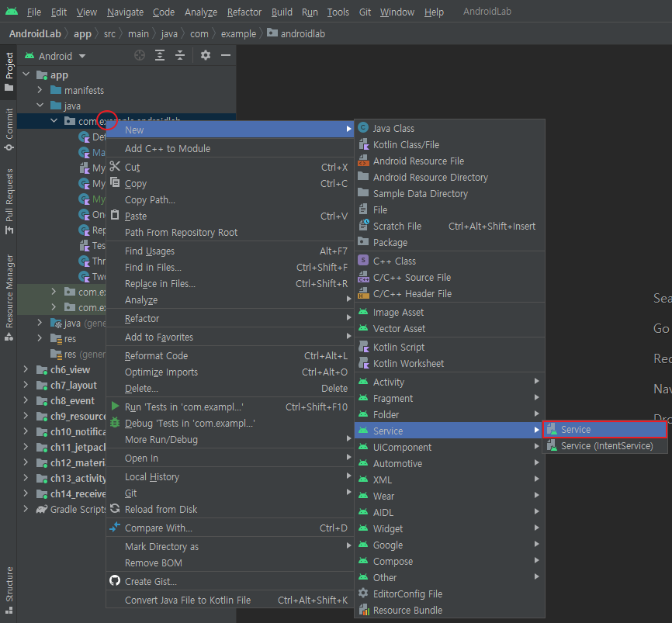The height and width of the screenshot is (623, 672).
Task: Open the Build menu
Action: click(282, 12)
